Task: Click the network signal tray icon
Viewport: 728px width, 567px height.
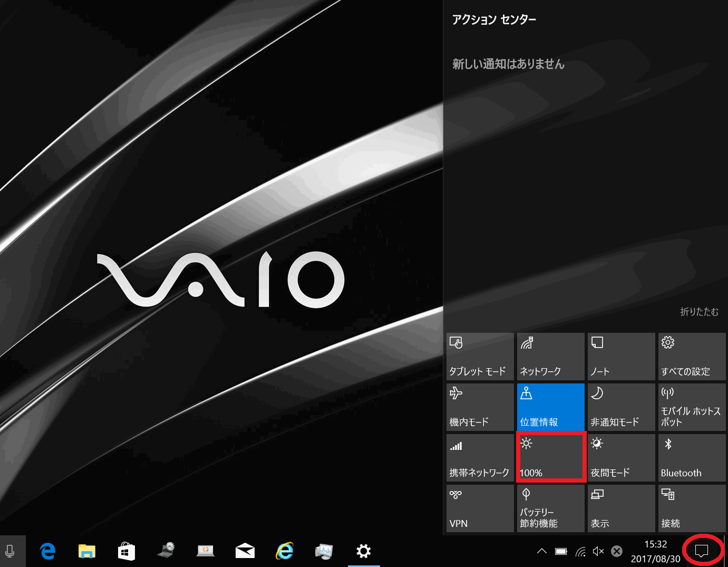Action: pos(580,552)
